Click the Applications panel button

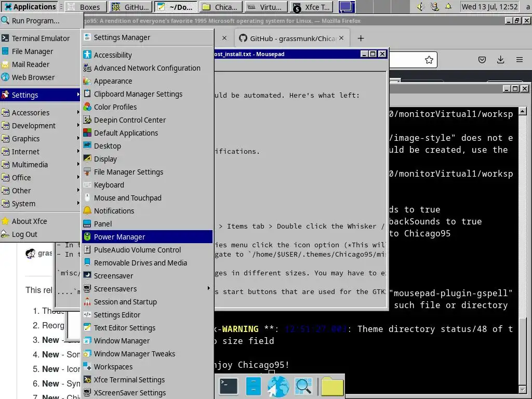pyautogui.click(x=29, y=7)
